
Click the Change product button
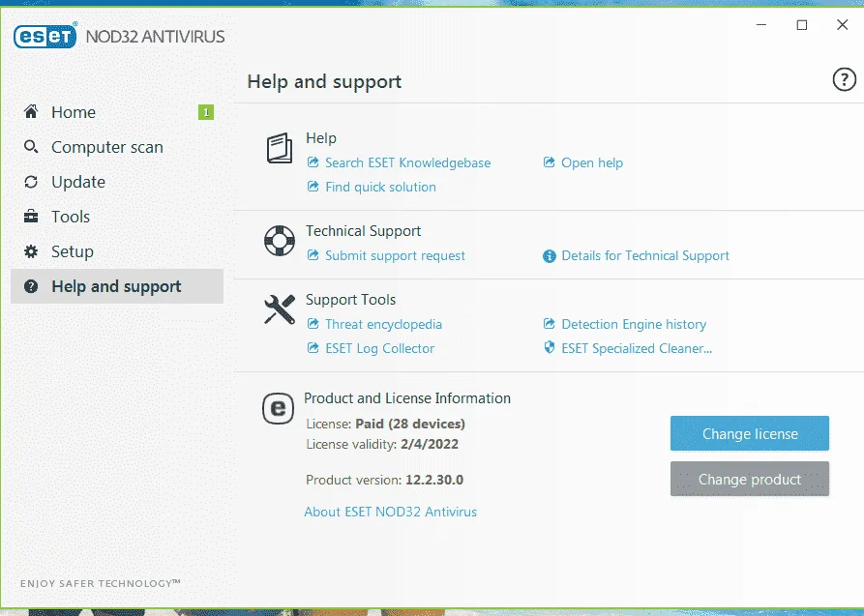click(x=750, y=479)
